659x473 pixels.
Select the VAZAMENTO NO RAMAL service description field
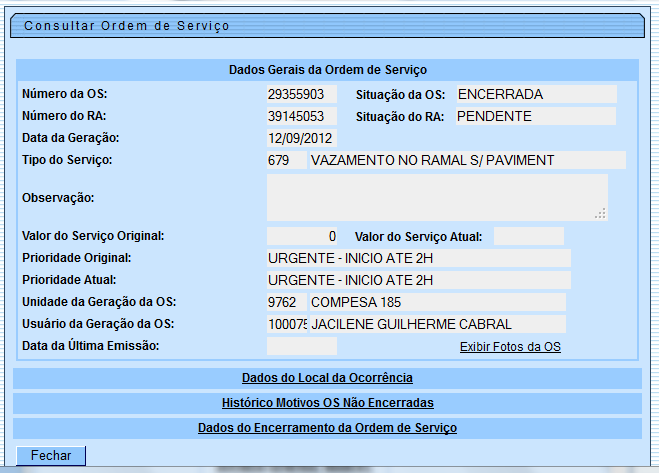pyautogui.click(x=467, y=160)
